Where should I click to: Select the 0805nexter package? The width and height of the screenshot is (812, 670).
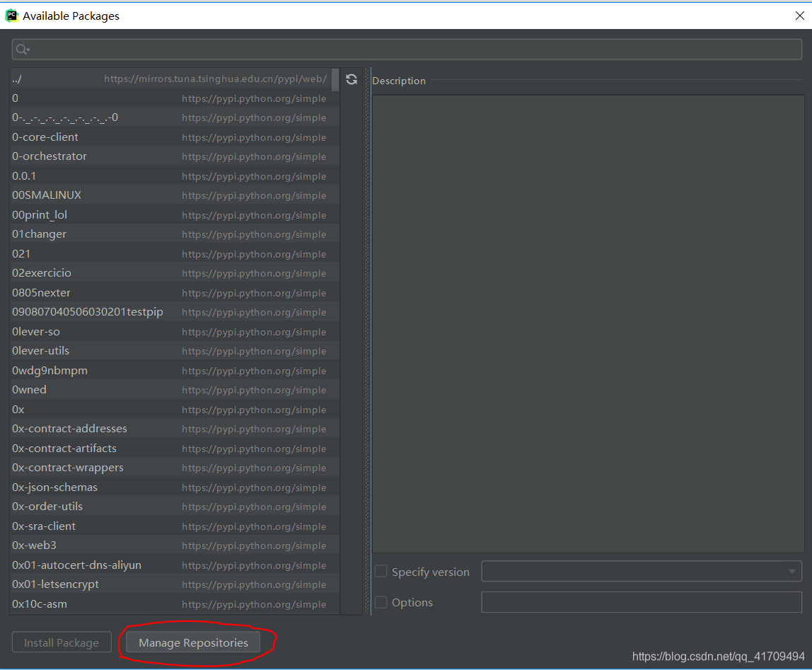tap(175, 293)
